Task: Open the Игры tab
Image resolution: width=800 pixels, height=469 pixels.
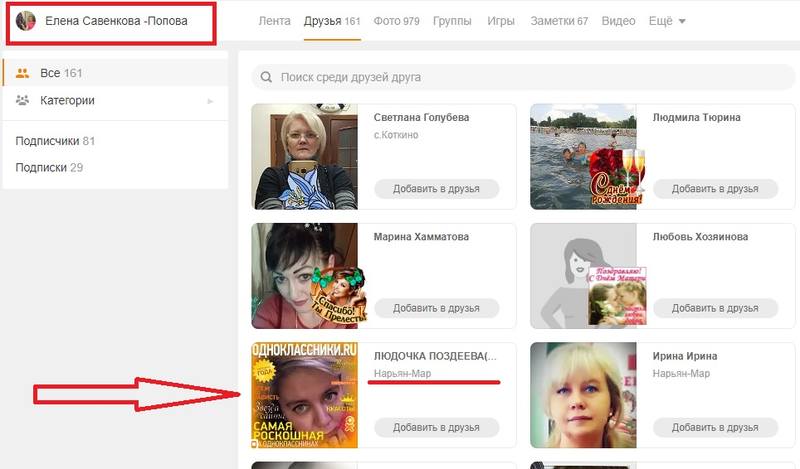Action: (x=501, y=21)
